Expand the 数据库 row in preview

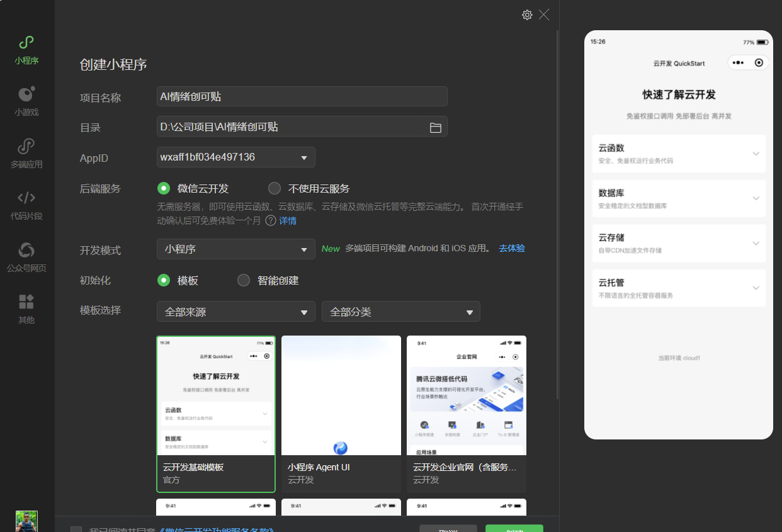click(679, 198)
